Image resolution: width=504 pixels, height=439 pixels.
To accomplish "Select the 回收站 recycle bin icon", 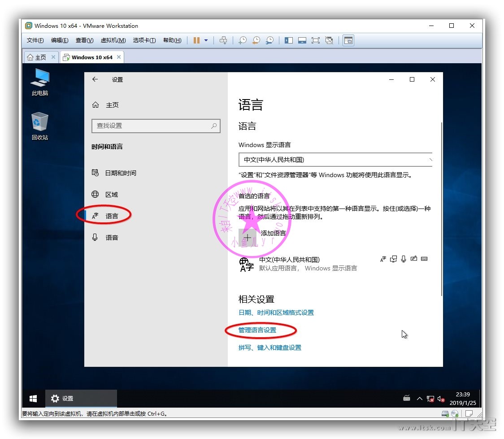I will [40, 126].
